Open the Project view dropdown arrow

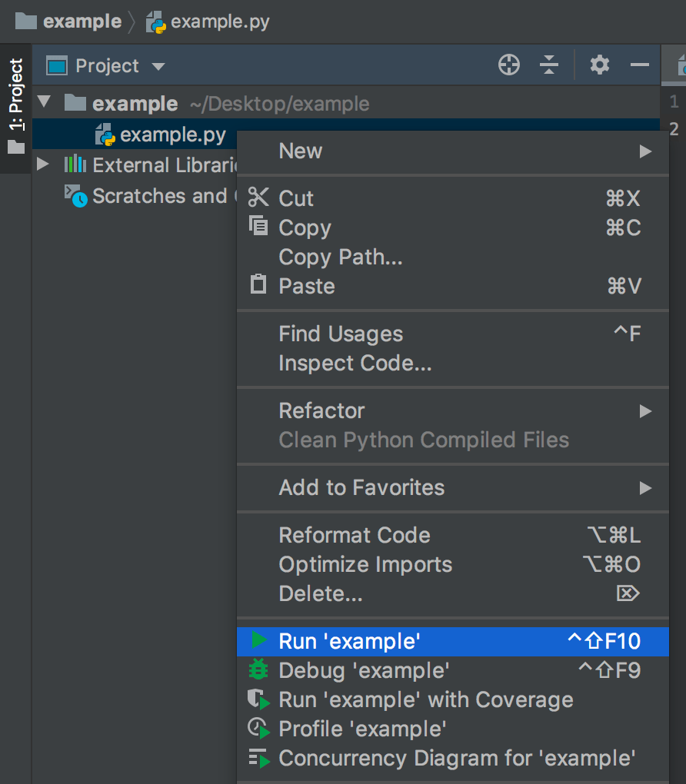coord(158,66)
